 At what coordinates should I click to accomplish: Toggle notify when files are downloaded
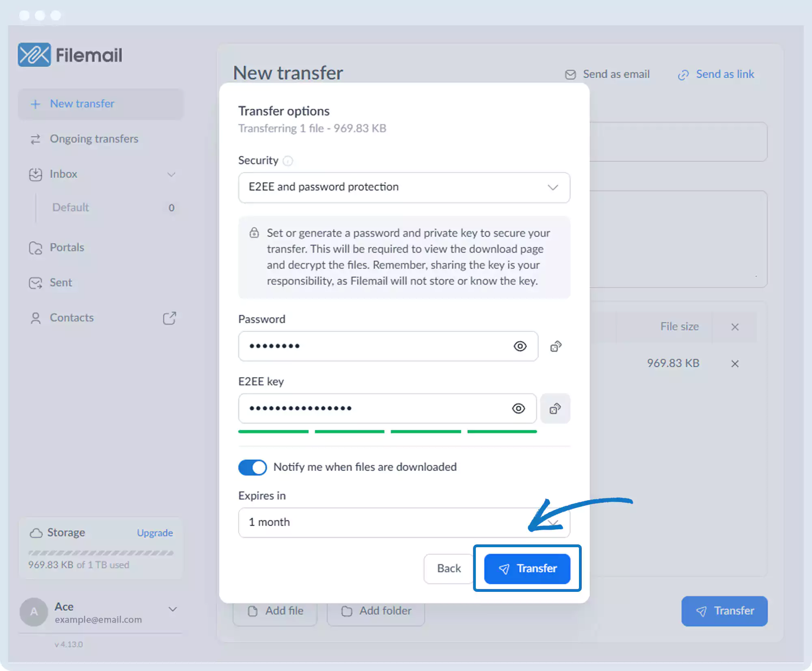tap(252, 467)
